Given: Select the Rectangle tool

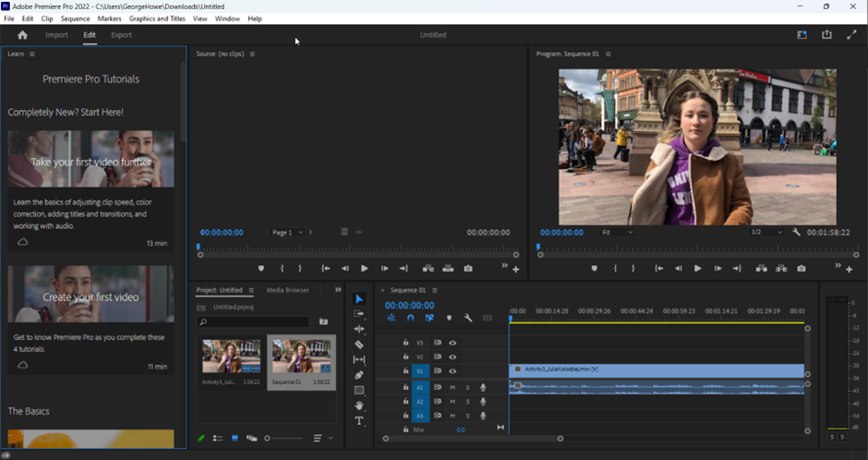Looking at the screenshot, I should (x=358, y=390).
